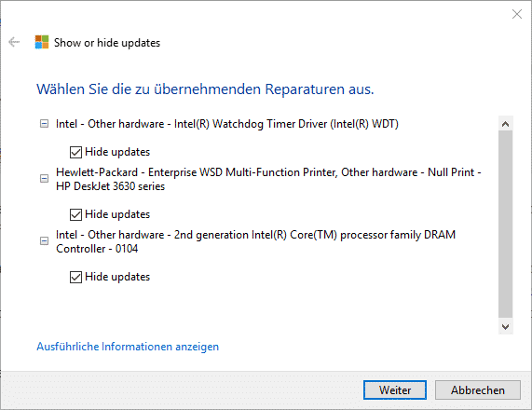Screen dimensions: 532x410
Task: Click the vertical scrollbar thumb
Action: click(x=505, y=225)
